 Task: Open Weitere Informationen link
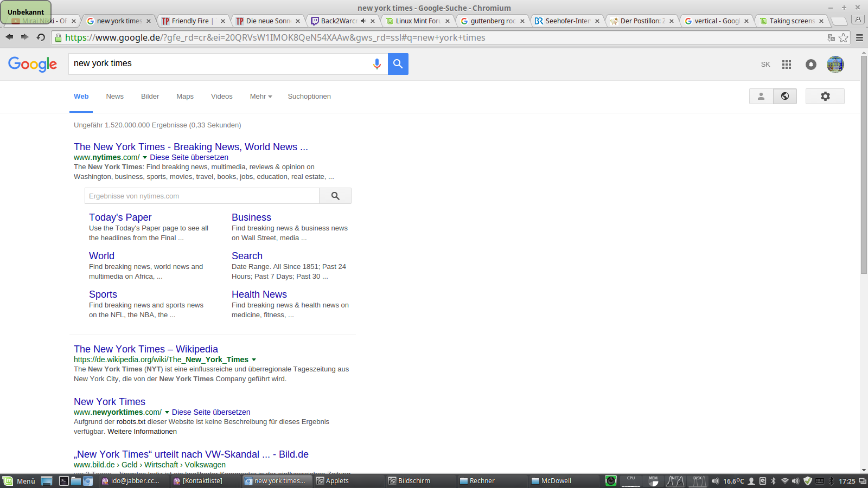pyautogui.click(x=142, y=432)
